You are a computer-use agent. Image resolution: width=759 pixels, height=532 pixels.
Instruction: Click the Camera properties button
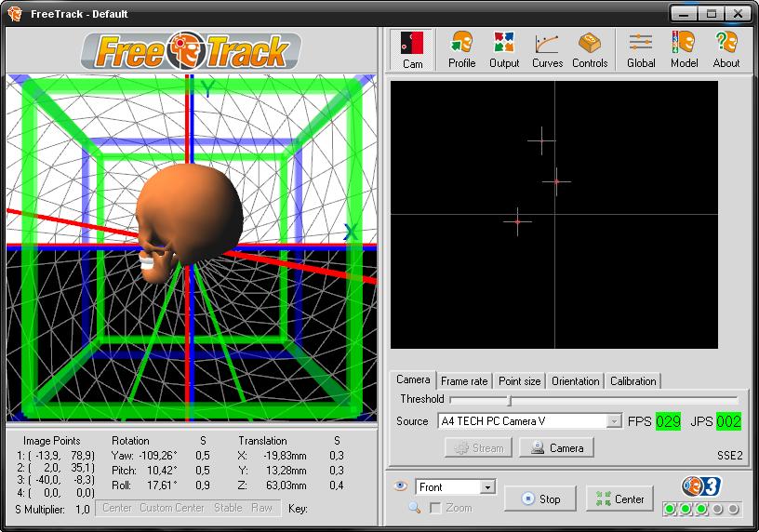[x=556, y=447]
